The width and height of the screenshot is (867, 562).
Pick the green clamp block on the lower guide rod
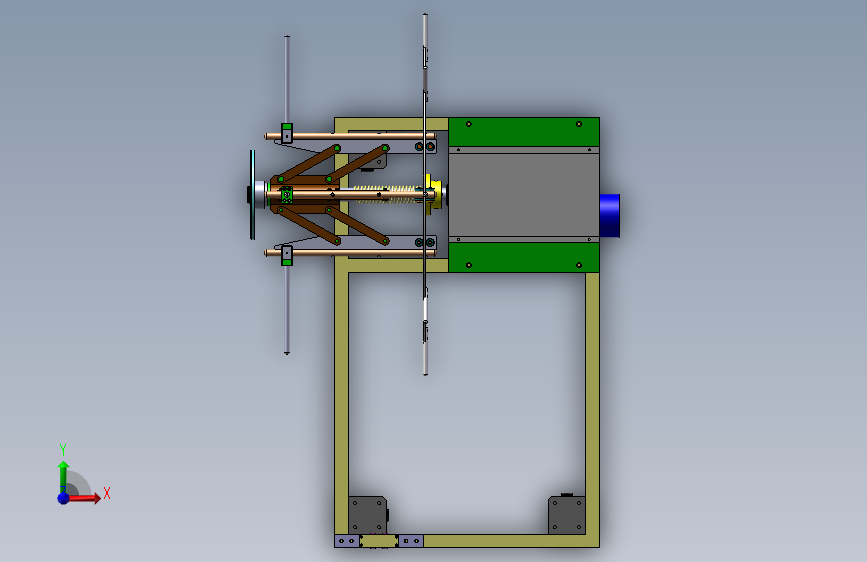point(287,256)
